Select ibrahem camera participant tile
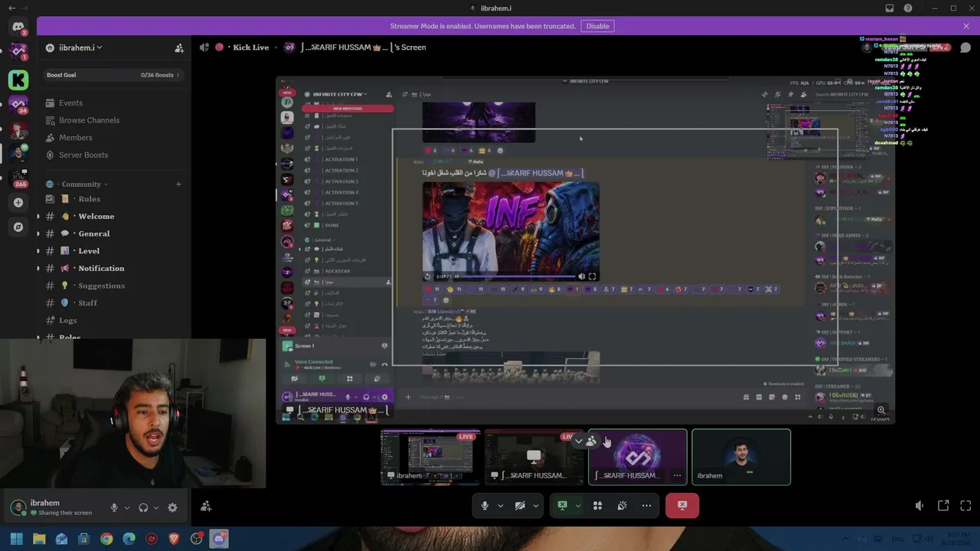The height and width of the screenshot is (551, 980). pyautogui.click(x=741, y=457)
